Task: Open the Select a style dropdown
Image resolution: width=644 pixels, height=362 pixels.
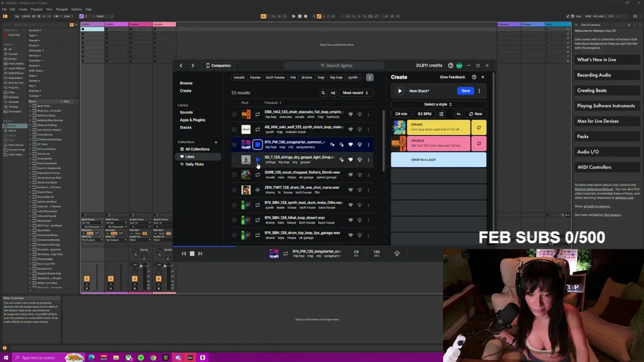Action: pyautogui.click(x=438, y=105)
